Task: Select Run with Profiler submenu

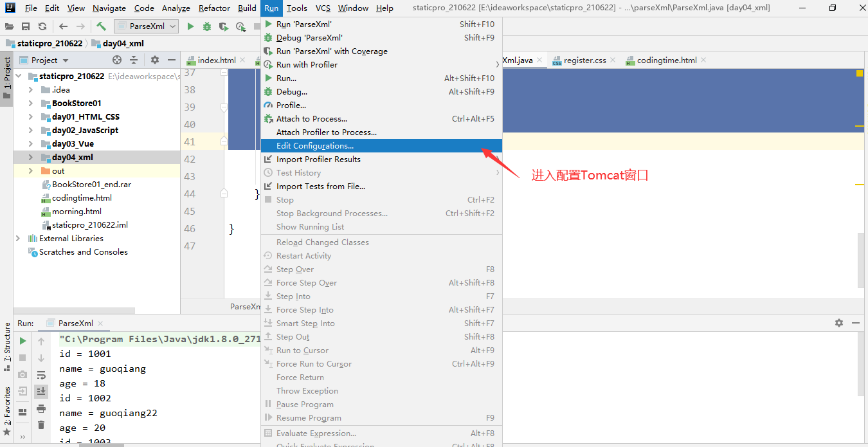Action: (x=381, y=65)
